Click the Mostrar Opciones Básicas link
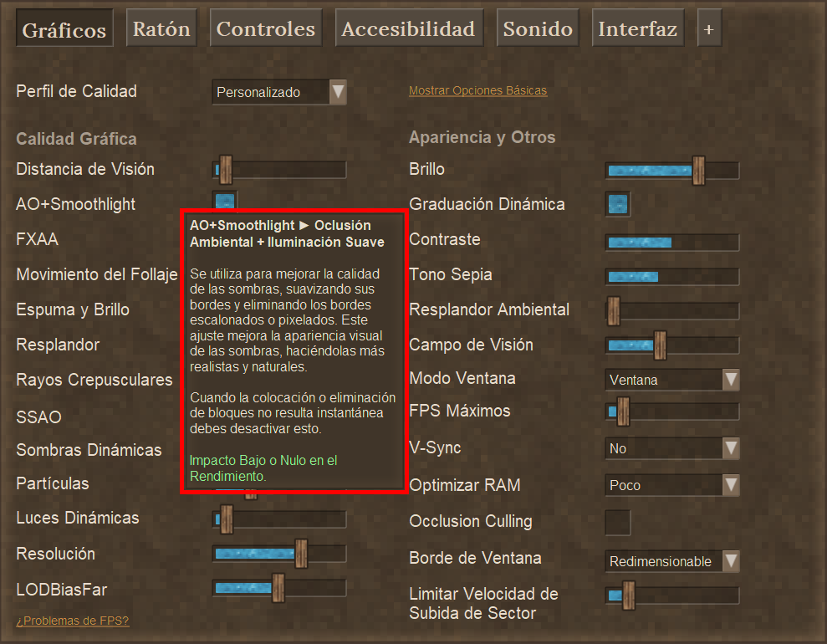Screen dimensions: 827x644 point(477,90)
